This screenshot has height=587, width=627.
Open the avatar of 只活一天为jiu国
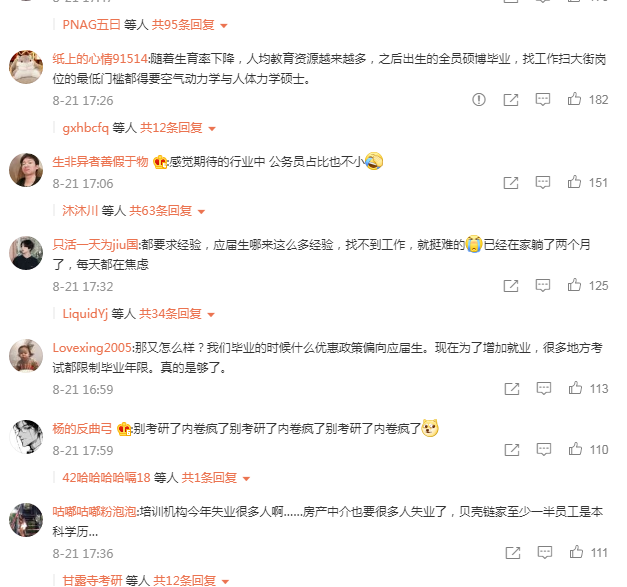coord(26,253)
